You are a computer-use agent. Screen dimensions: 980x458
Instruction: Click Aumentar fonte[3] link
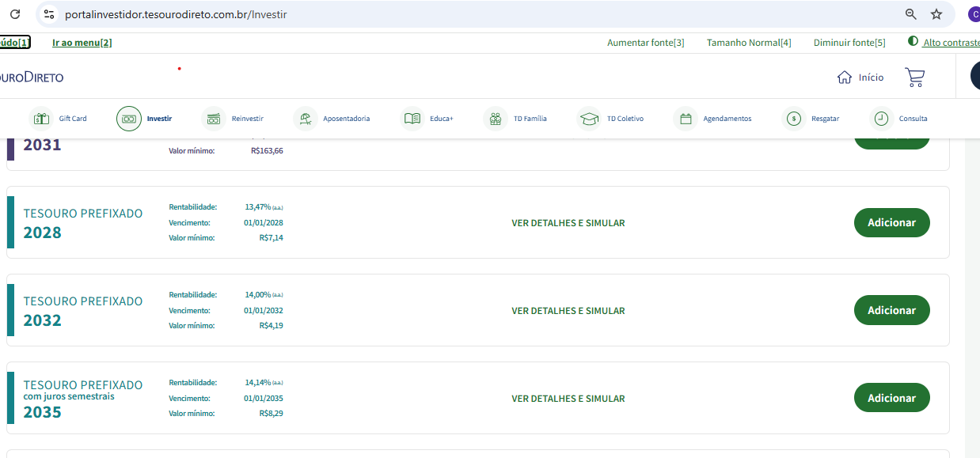tap(646, 43)
